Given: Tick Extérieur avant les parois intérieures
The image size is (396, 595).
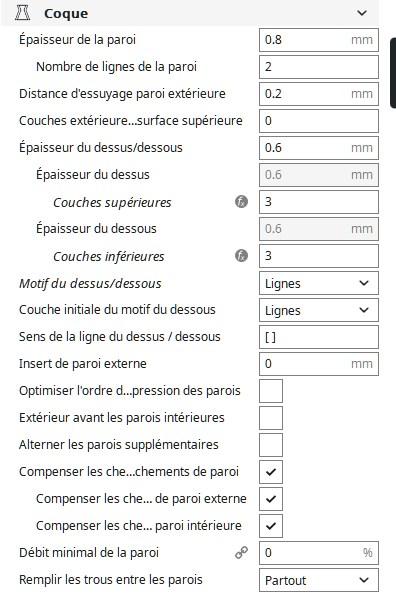Looking at the screenshot, I should pyautogui.click(x=271, y=418).
